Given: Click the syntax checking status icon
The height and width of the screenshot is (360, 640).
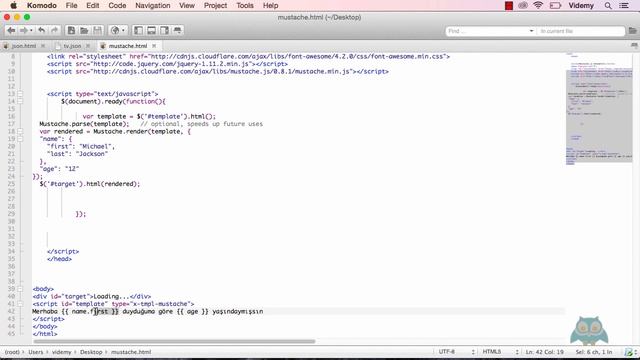Looking at the screenshot, I should coord(628,352).
